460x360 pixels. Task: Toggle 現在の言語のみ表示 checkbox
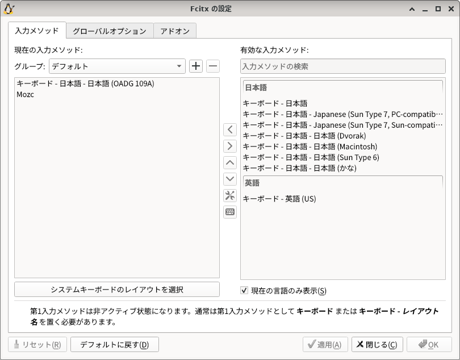[x=244, y=290]
